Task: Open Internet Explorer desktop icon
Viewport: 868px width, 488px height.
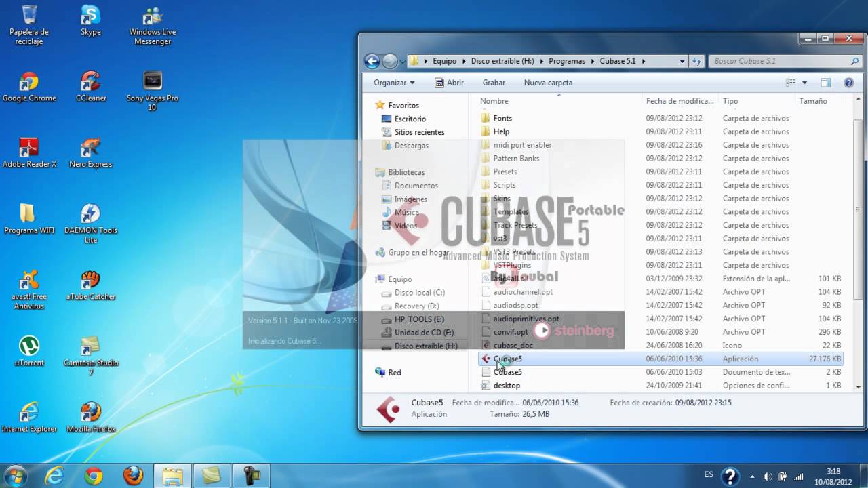Action: [29, 417]
